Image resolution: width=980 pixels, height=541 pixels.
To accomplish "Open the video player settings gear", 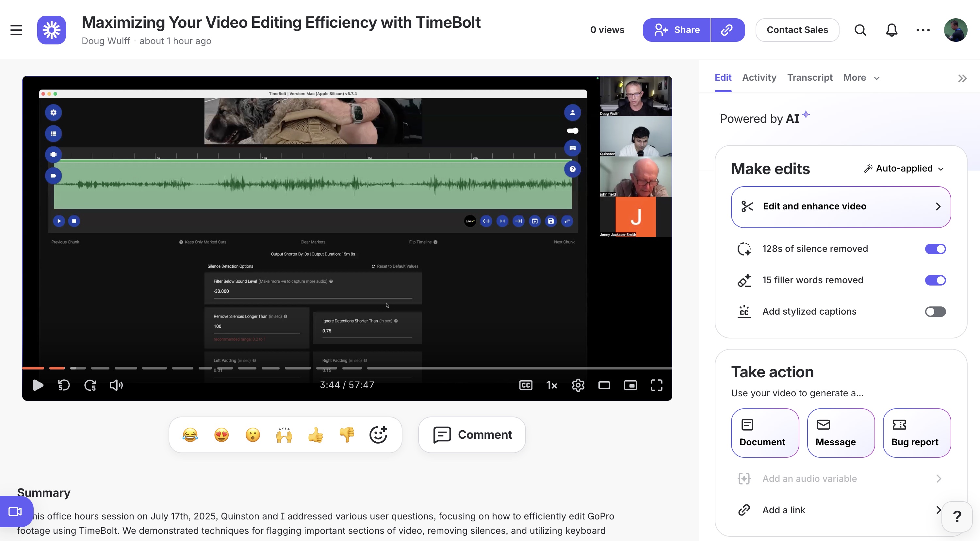I will pos(578,385).
